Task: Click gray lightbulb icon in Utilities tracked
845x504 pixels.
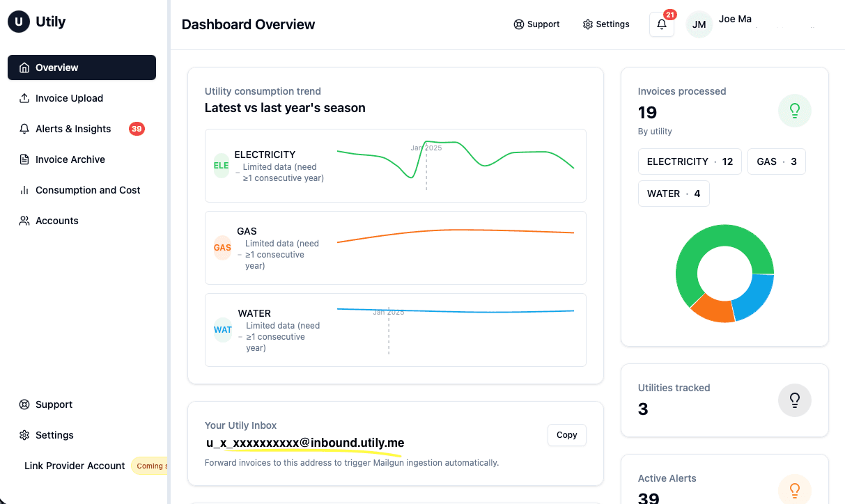Action: tap(794, 400)
